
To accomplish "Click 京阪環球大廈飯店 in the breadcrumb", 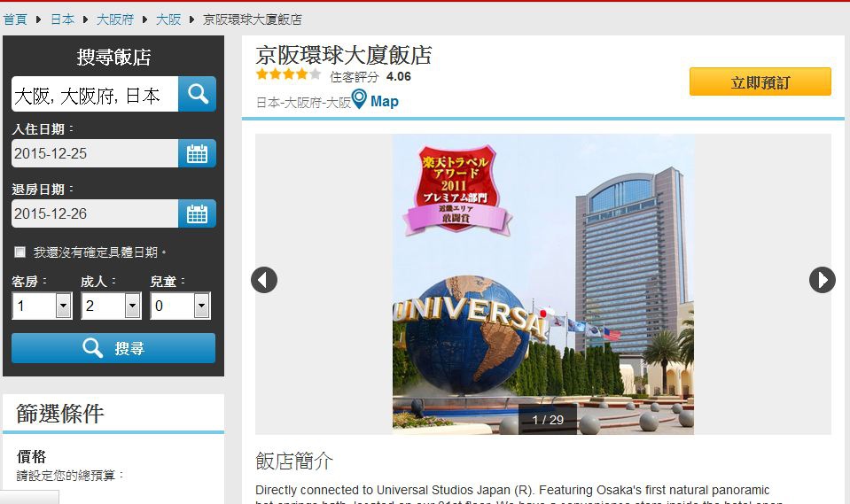I will tap(252, 19).
